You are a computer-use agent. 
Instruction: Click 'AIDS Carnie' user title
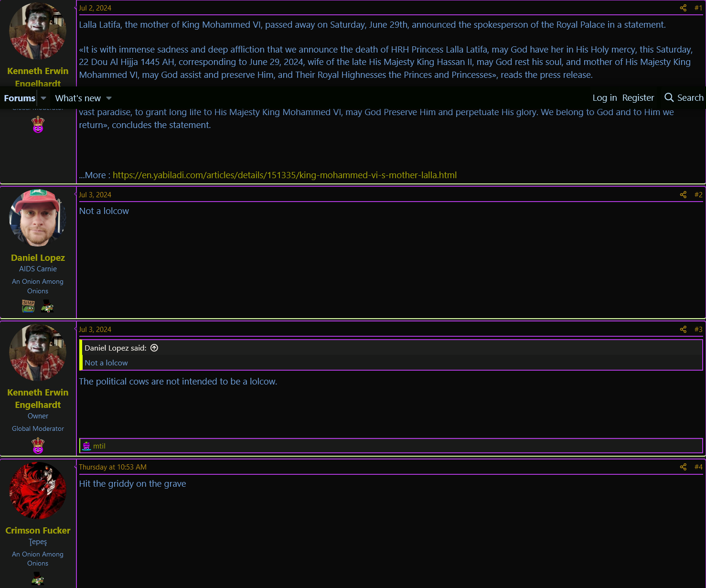coord(38,269)
